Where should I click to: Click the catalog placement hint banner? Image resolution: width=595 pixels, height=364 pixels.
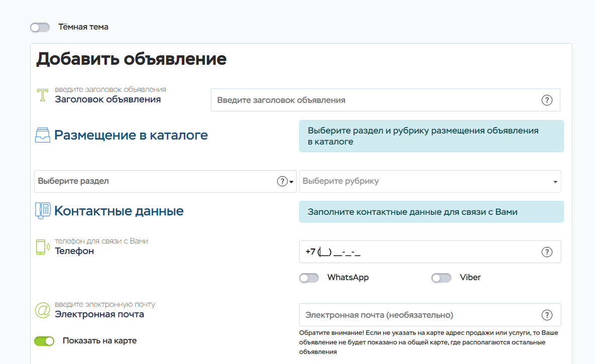click(x=431, y=136)
